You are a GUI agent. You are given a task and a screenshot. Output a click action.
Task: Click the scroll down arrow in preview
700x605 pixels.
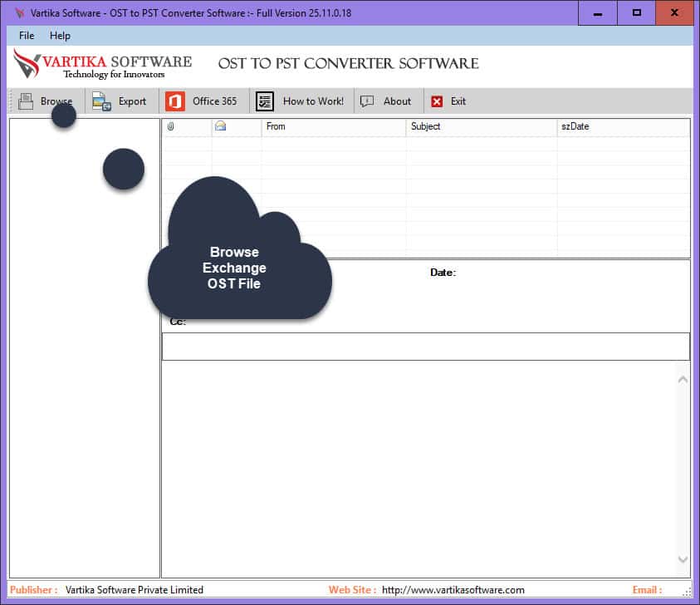683,559
